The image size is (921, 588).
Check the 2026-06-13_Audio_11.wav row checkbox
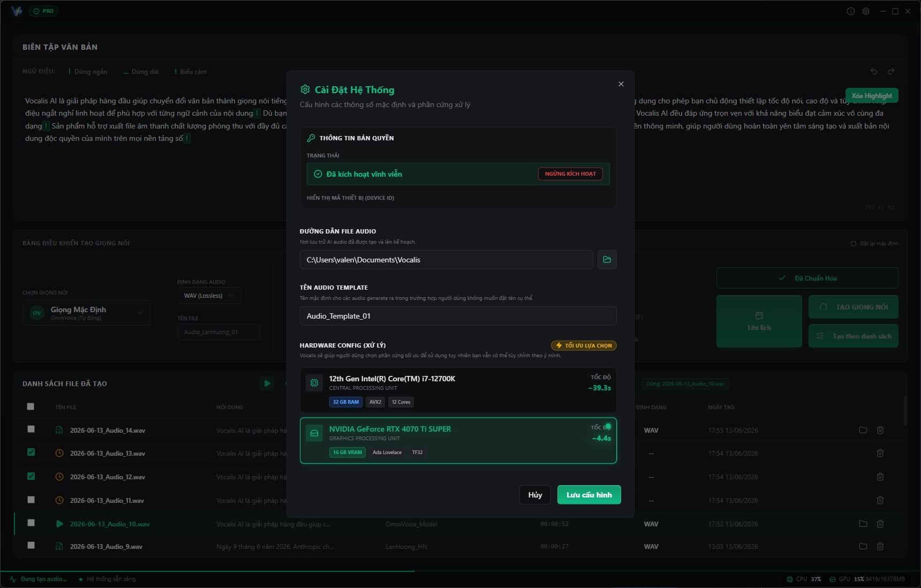(31, 500)
